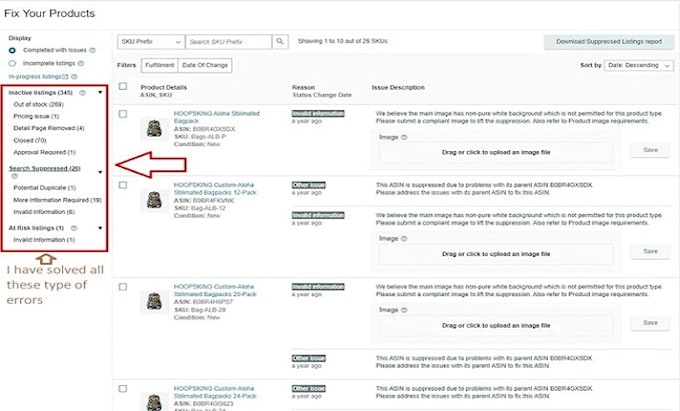This screenshot has width=680, height=411.
Task: Click Image help icon for Bag-ALB-P
Action: click(x=404, y=137)
